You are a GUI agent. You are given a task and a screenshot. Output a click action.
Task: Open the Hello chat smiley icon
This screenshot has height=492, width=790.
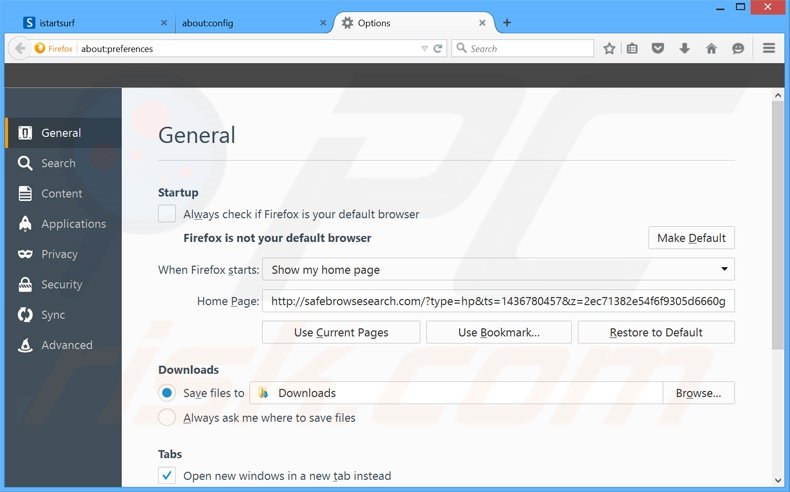738,48
